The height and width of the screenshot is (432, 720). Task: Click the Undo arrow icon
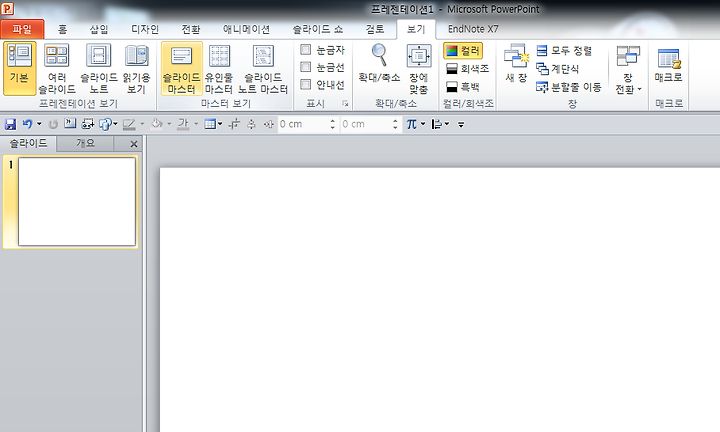click(x=27, y=124)
